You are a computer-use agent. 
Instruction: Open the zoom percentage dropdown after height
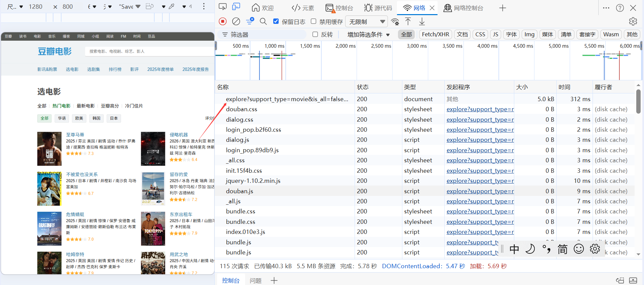(92, 6)
